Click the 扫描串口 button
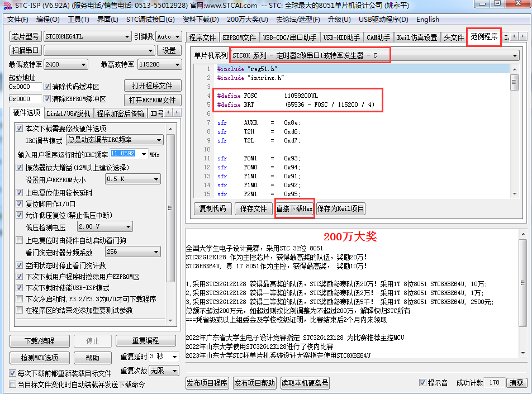Viewport: 532px width, 394px height. pos(25,50)
